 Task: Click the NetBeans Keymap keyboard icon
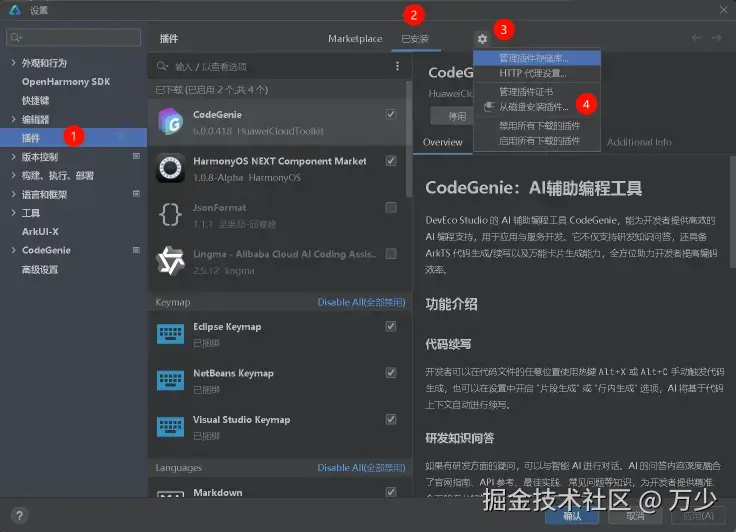coord(170,380)
